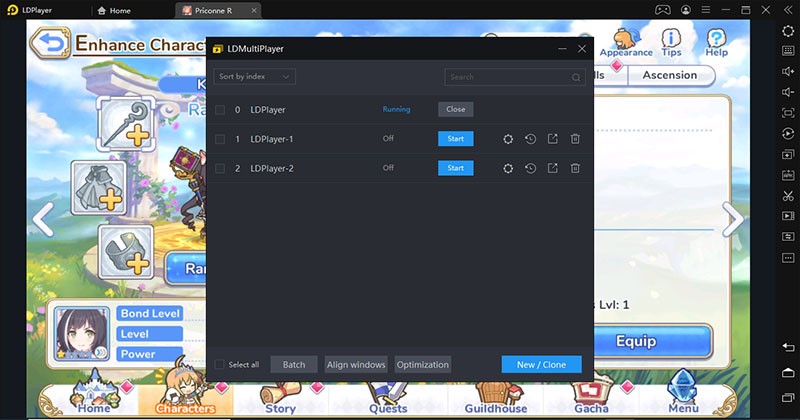800x420 pixels.
Task: Select the staff weapon equipment slot
Action: [126, 124]
